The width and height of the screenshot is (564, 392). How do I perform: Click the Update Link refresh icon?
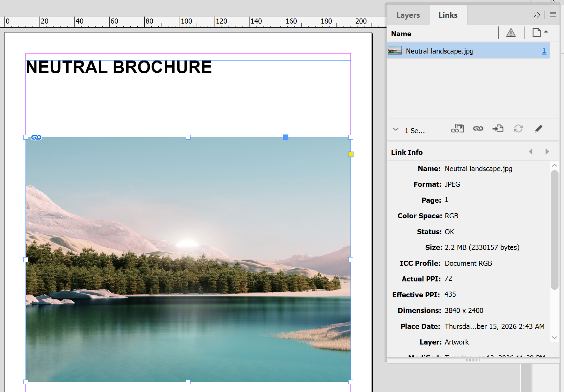tap(518, 128)
